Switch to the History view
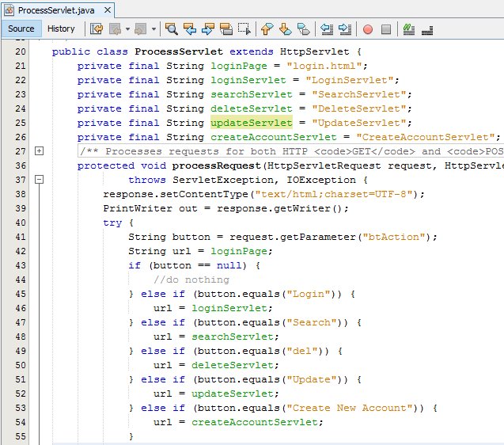Viewport: 504px width, 445px height. pos(61,29)
